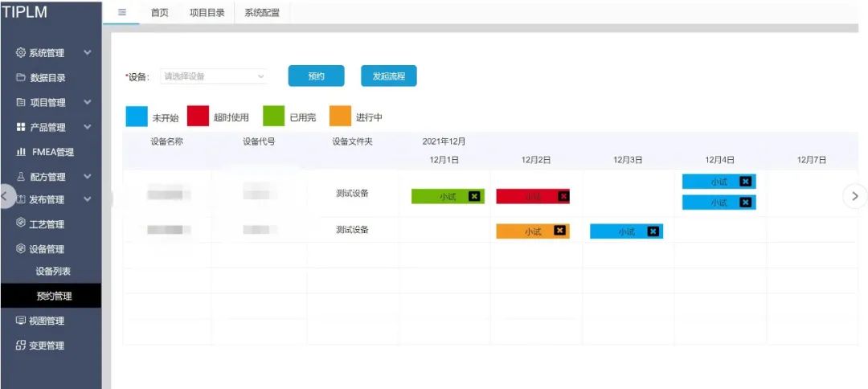Open the 设备 selection dropdown
This screenshot has height=389, width=868.
(214, 76)
